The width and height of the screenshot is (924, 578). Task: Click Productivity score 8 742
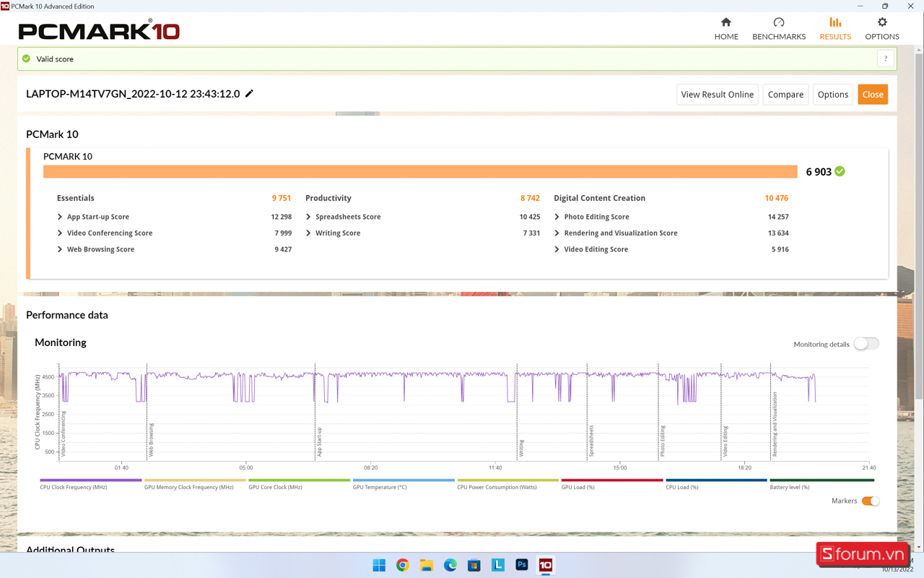click(x=530, y=198)
